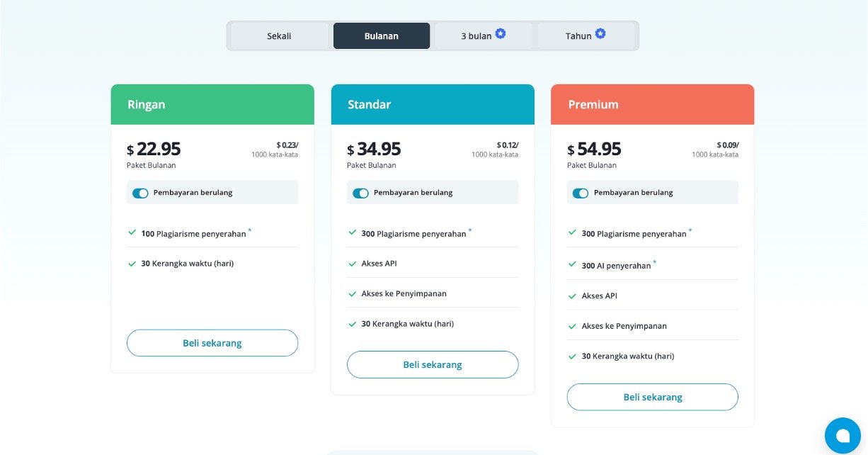Buy the Standar plan with Beli sekarang
The image size is (868, 455).
click(433, 364)
